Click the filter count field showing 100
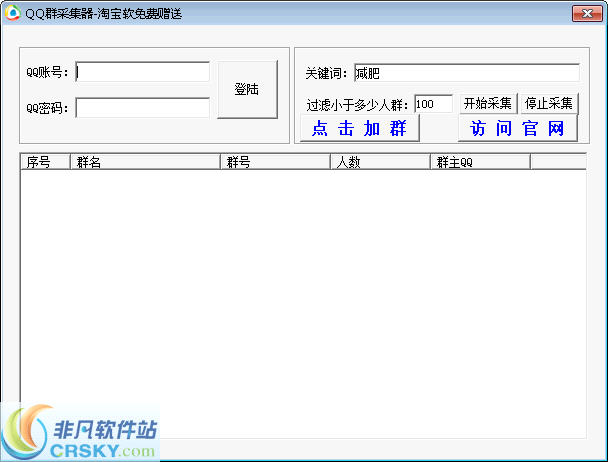The width and height of the screenshot is (608, 462). [434, 104]
